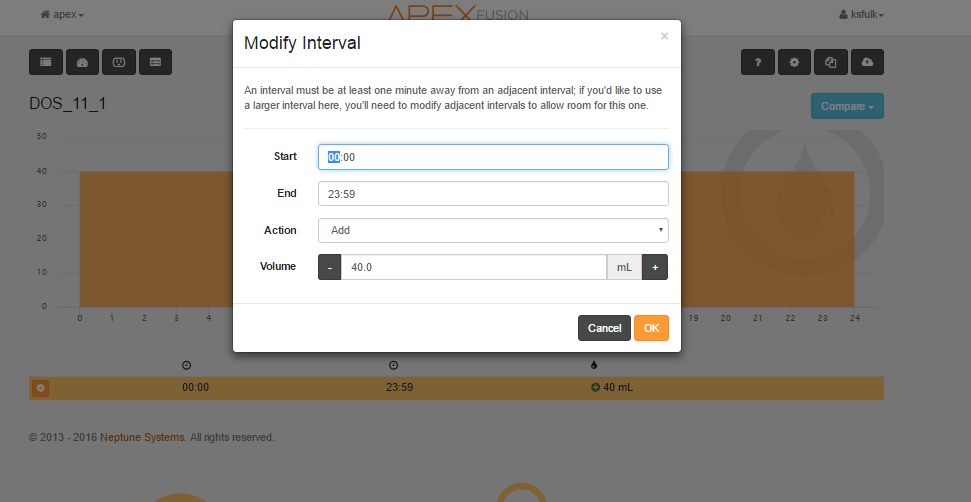The width and height of the screenshot is (971, 502).
Task: Increase volume with the plus button
Action: pos(655,267)
